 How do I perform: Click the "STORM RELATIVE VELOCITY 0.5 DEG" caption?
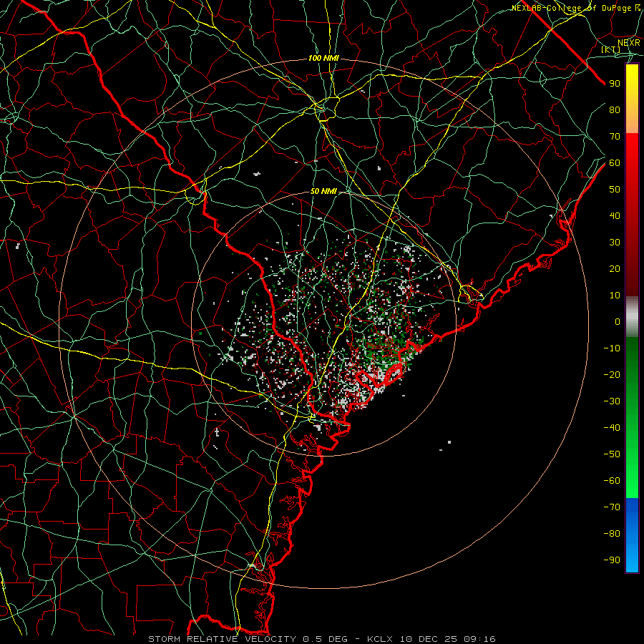[x=248, y=639]
